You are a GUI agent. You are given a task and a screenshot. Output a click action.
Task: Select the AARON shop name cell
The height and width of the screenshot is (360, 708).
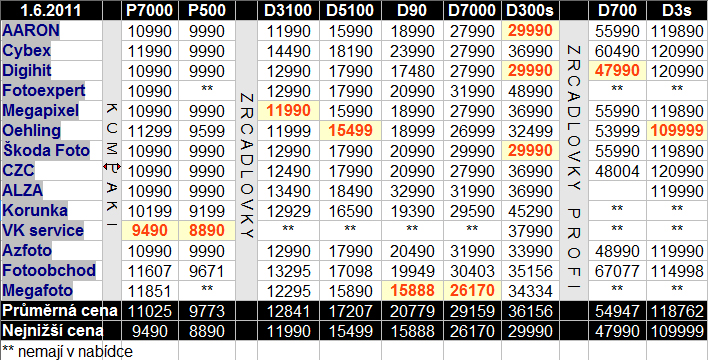click(x=31, y=30)
